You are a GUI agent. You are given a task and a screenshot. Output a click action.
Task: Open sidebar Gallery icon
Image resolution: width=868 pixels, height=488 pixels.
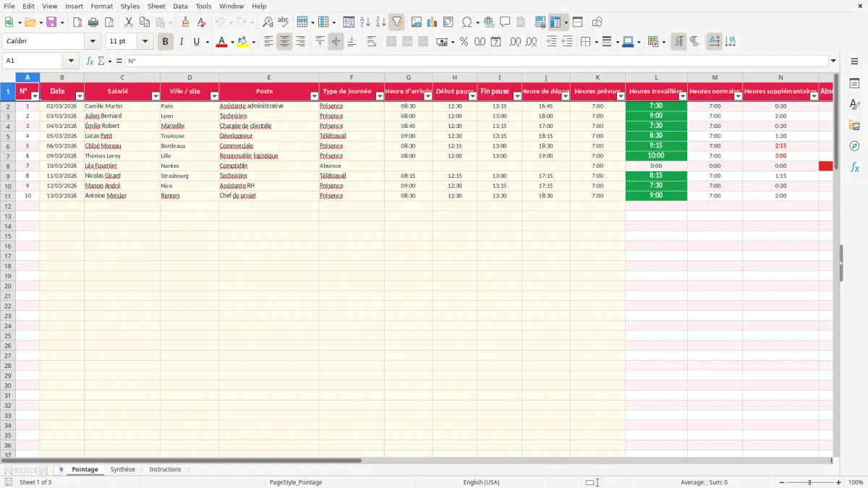click(854, 125)
